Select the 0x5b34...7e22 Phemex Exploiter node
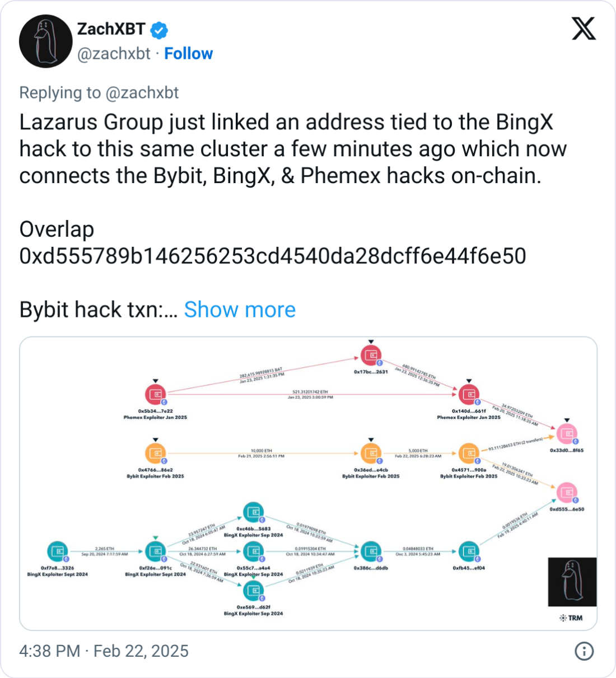616x678 pixels. [156, 394]
